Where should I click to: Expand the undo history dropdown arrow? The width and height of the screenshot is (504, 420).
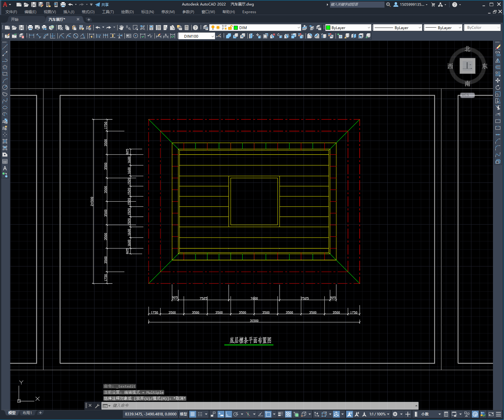[103, 28]
